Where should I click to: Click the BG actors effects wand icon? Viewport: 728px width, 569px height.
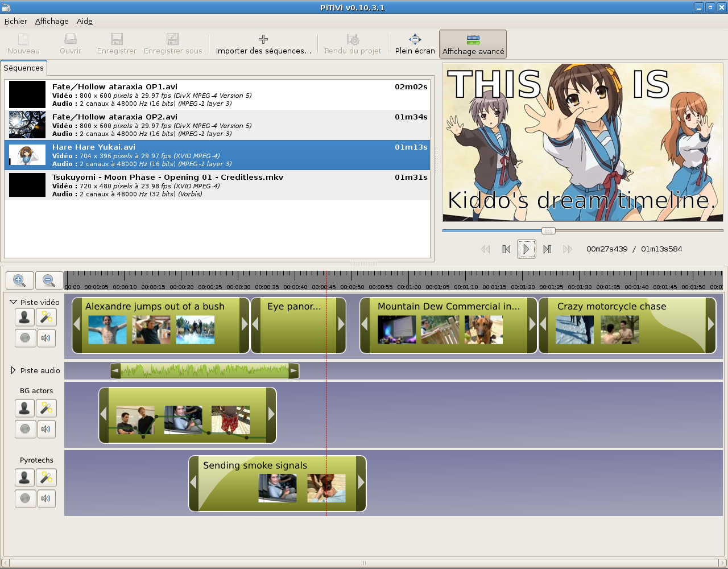[46, 408]
